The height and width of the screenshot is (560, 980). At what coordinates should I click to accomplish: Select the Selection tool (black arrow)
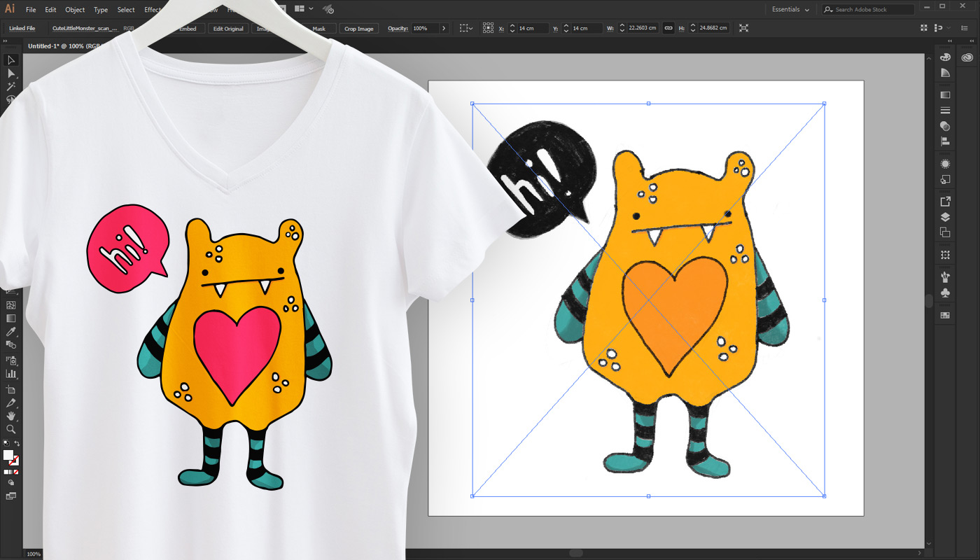pyautogui.click(x=11, y=60)
